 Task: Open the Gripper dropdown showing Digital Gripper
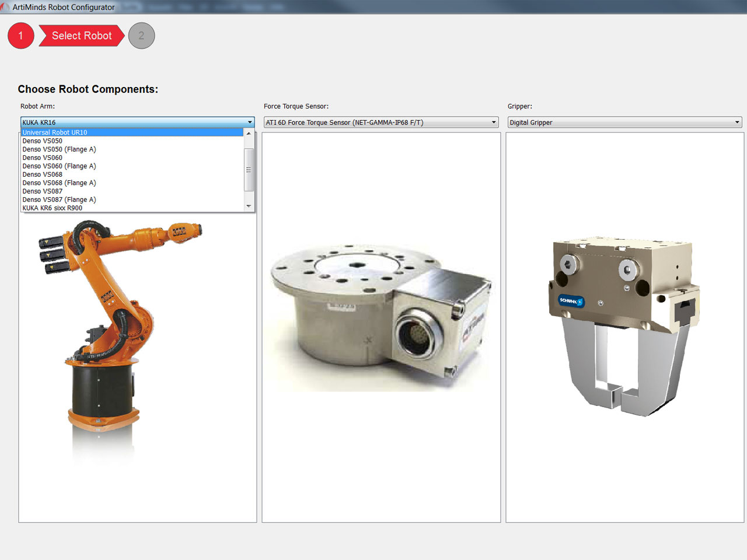coord(624,123)
